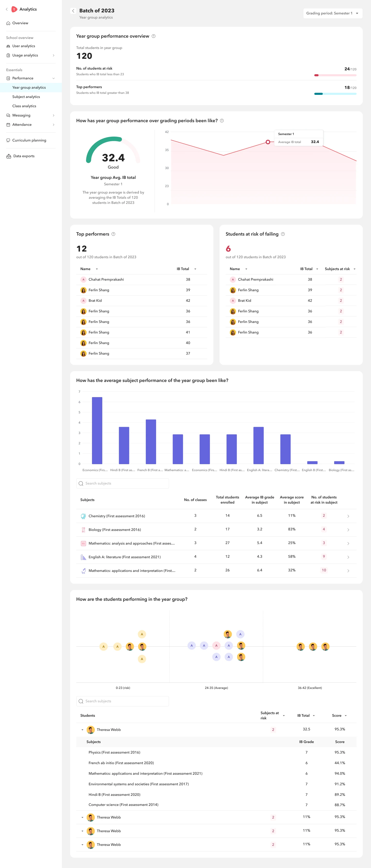Click the info icon next to Students at risk of failing
The height and width of the screenshot is (868, 371).
[x=283, y=234]
